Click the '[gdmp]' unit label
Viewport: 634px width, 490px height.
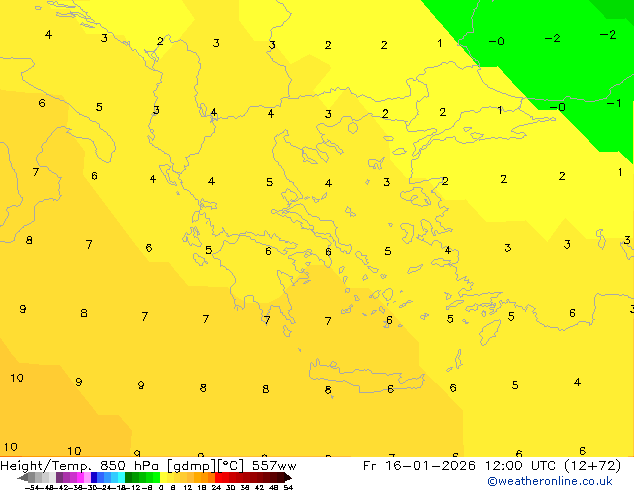[x=191, y=466]
